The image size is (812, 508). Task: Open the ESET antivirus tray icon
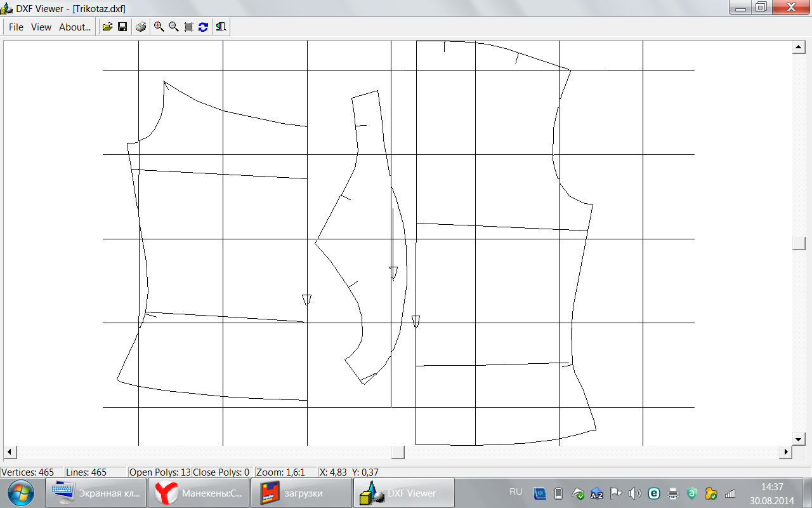coord(653,493)
